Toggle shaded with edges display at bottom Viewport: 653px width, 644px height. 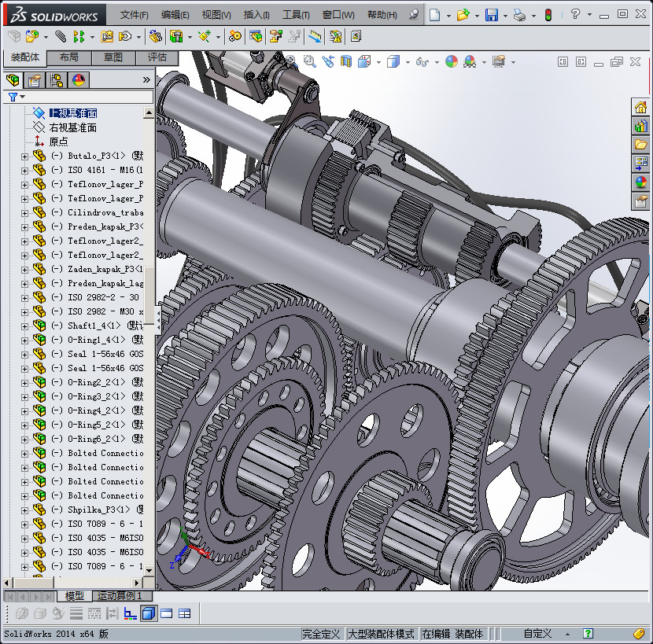[148, 613]
